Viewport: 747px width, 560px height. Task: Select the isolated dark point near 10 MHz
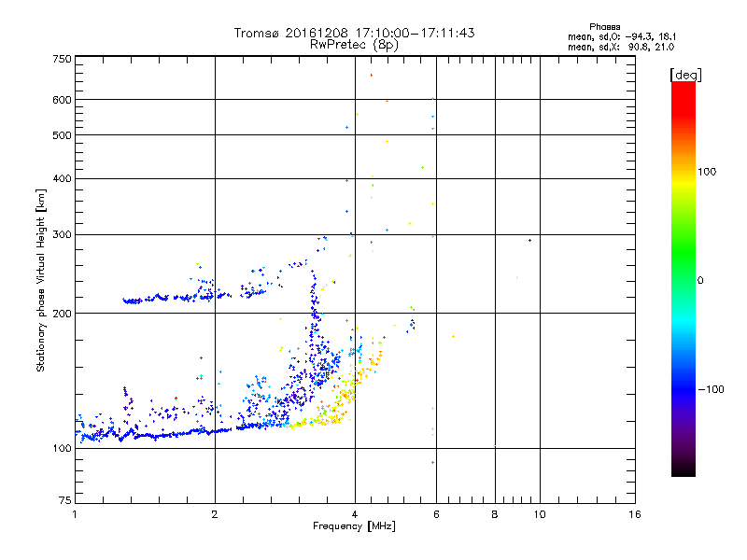[529, 240]
